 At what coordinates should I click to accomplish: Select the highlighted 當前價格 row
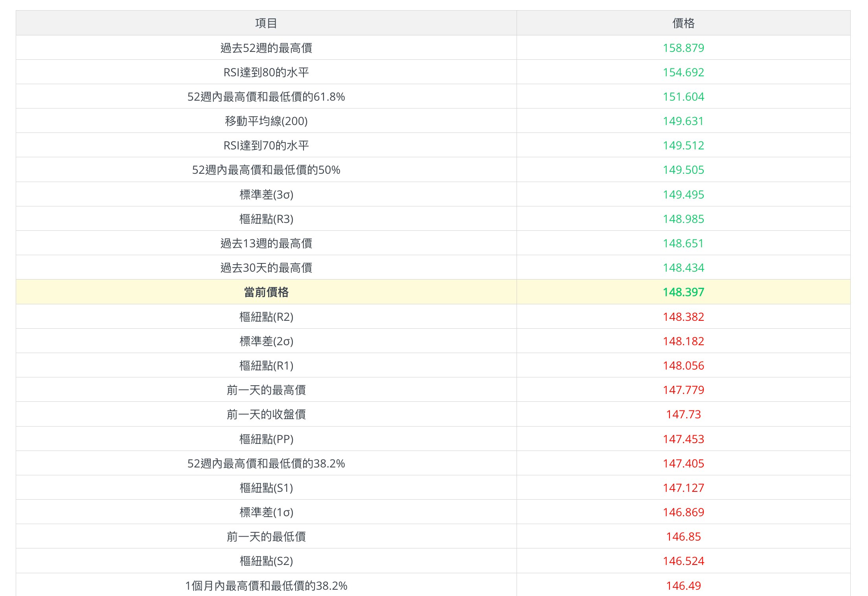(266, 292)
